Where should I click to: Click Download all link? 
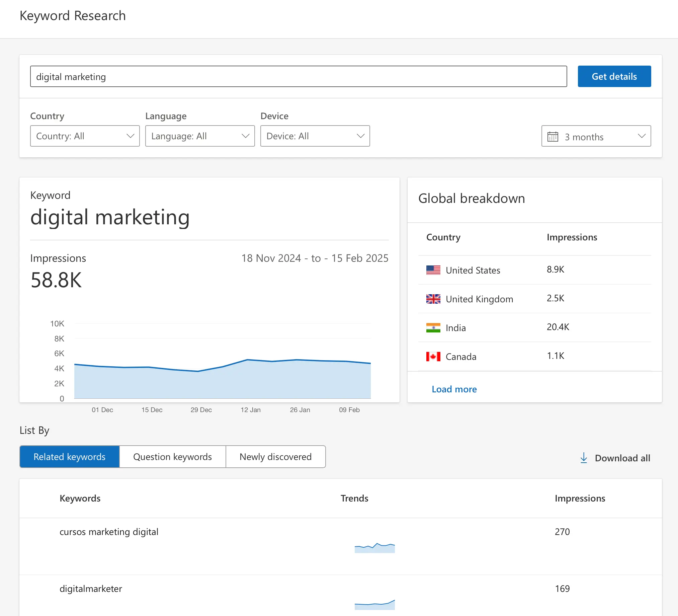[x=622, y=458]
